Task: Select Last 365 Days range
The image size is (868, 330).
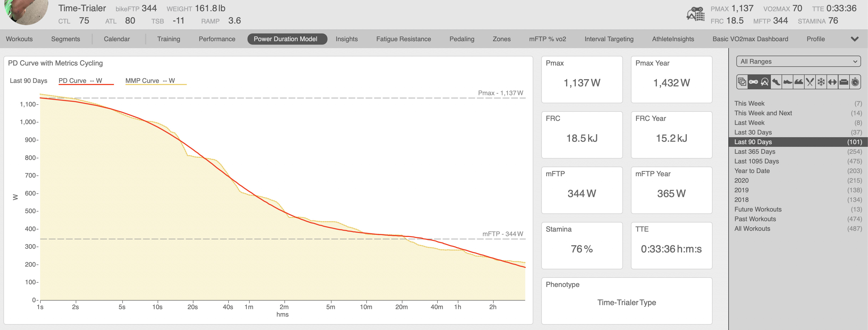Action: click(755, 152)
